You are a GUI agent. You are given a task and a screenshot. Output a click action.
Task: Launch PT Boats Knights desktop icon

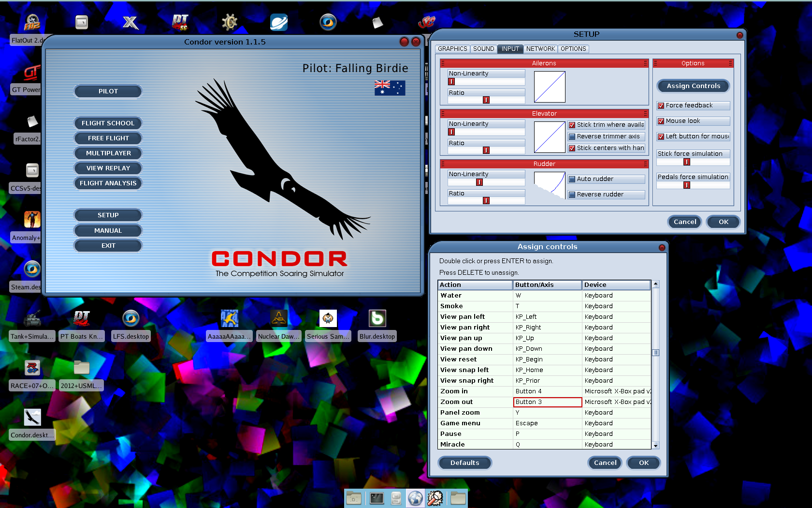[81, 319]
